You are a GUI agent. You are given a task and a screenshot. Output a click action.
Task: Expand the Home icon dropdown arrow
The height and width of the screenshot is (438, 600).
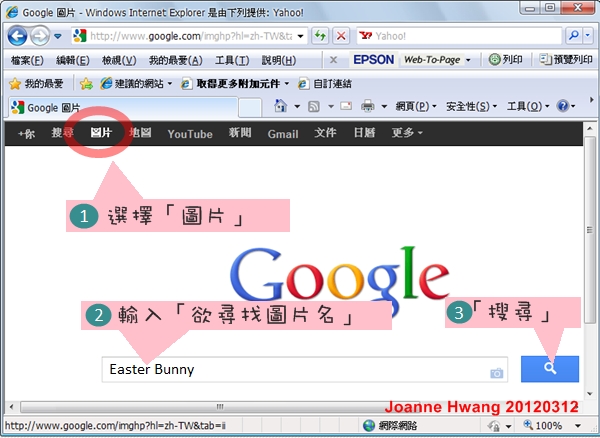click(297, 106)
